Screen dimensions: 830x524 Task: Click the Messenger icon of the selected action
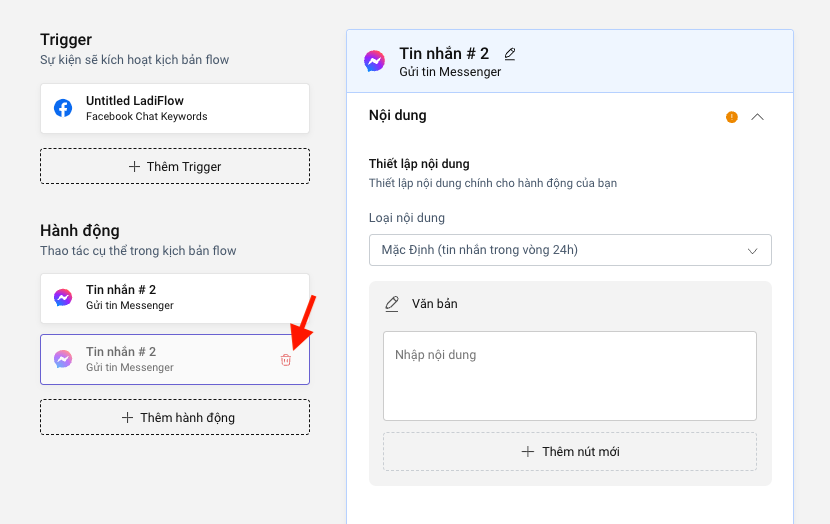point(63,359)
